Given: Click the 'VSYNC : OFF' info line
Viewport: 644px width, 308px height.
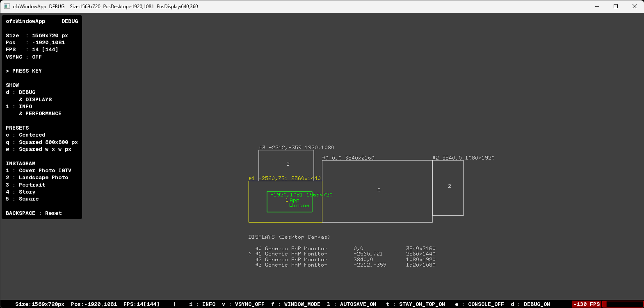Looking at the screenshot, I should point(24,57).
